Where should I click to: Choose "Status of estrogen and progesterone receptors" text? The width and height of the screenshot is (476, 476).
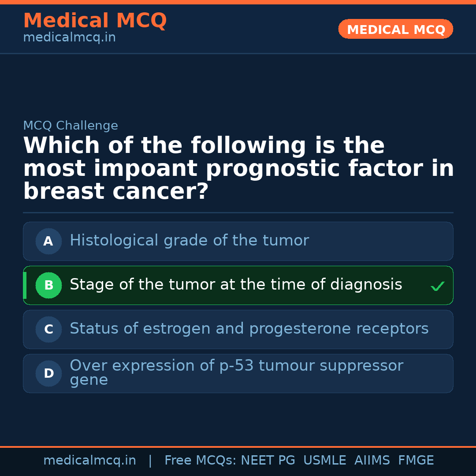tap(249, 329)
